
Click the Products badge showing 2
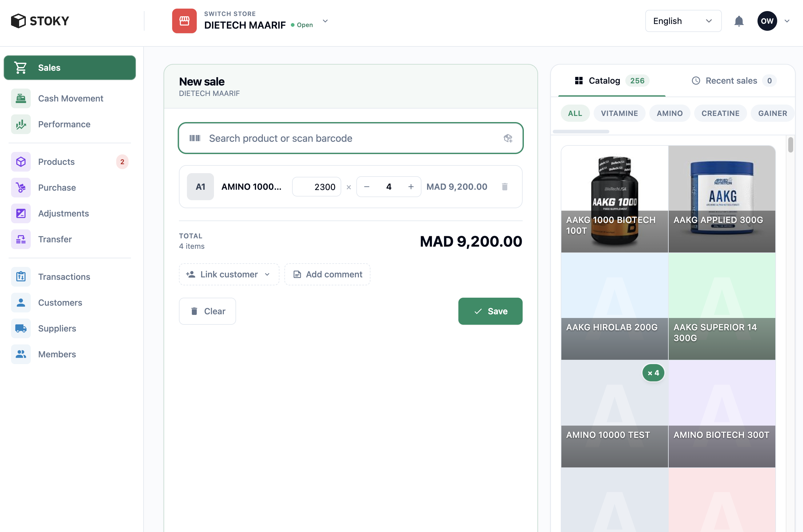122,161
